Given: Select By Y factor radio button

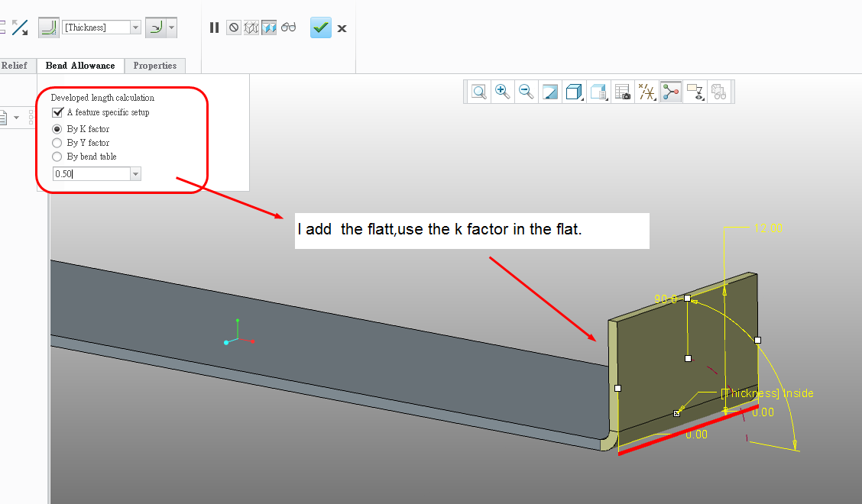Looking at the screenshot, I should pyautogui.click(x=57, y=143).
